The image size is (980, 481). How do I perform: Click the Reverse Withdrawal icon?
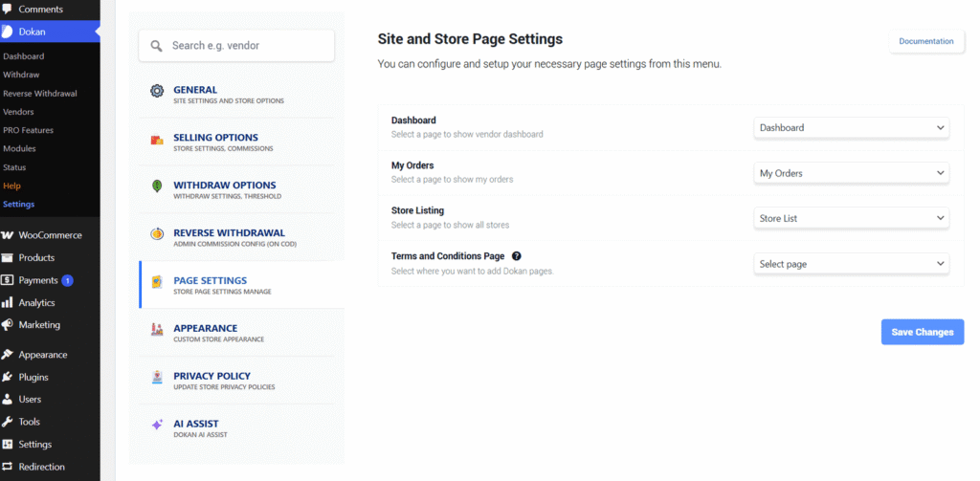[157, 234]
